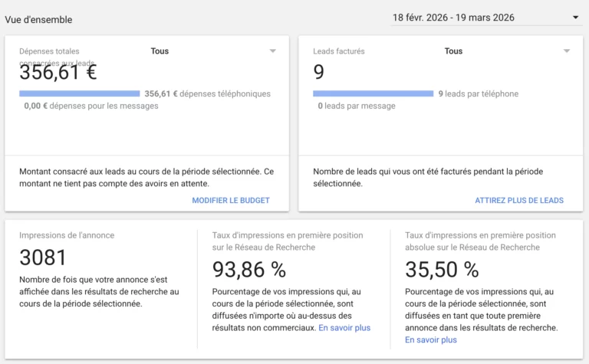Screen dimensions: 589x364
Task: Click 0 leads par message text
Action: 357,106
